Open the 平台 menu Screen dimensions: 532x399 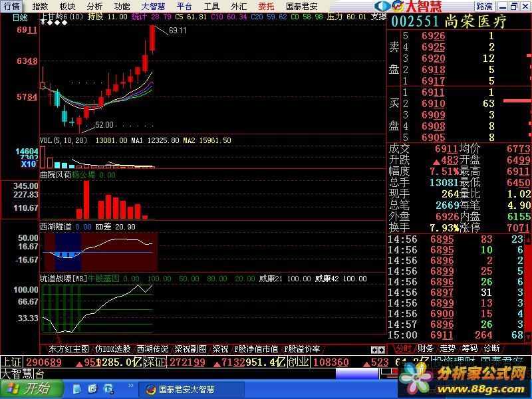(184, 7)
